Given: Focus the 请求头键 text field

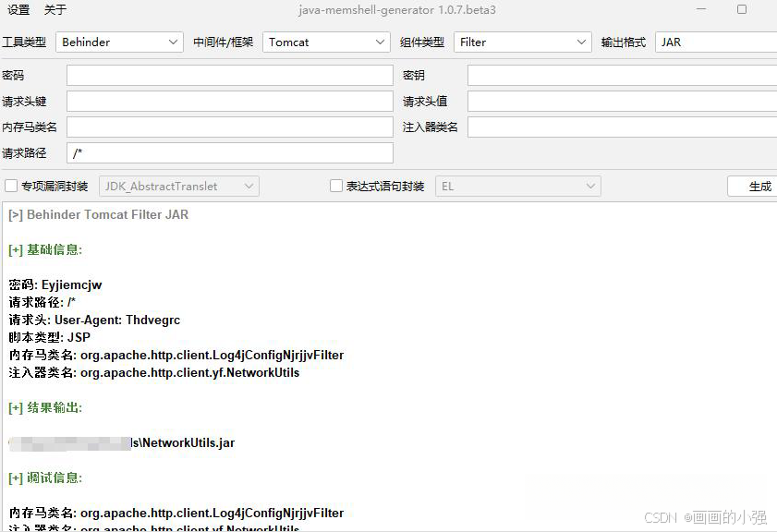Looking at the screenshot, I should click(230, 101).
